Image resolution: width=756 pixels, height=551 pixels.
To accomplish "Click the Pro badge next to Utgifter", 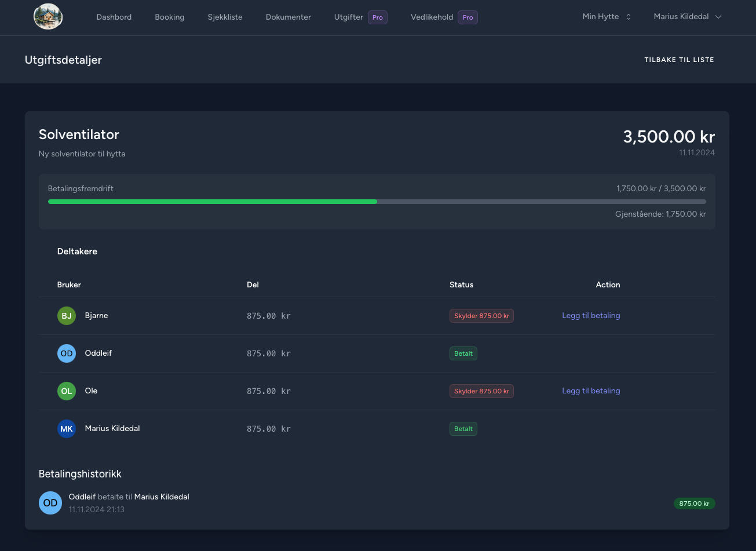I will 378,17.
